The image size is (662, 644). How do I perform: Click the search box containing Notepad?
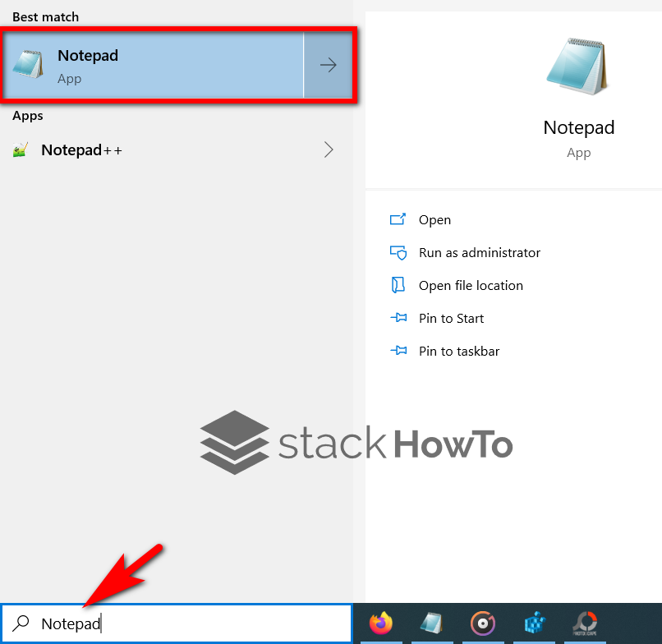click(177, 623)
